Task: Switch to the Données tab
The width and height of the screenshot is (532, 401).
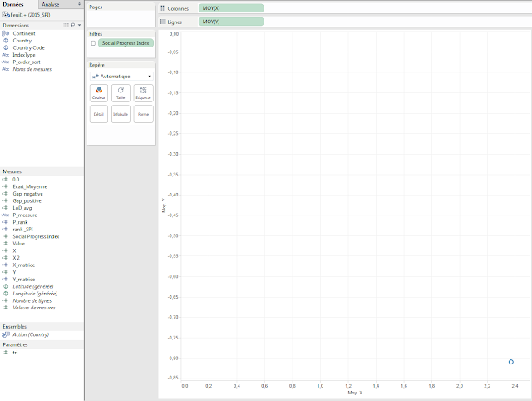Action: [13, 4]
